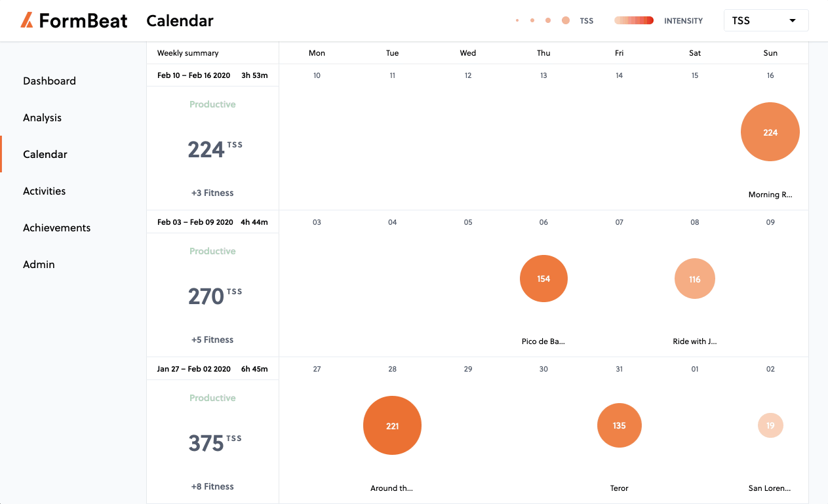Click the intensity gradient legend bar
This screenshot has height=504, width=828.
click(x=634, y=20)
